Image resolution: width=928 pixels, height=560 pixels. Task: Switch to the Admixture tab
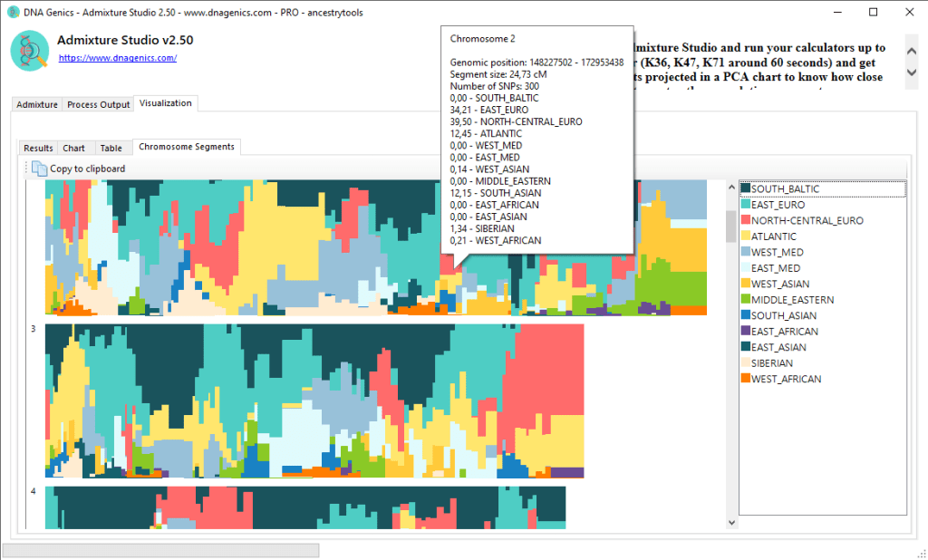click(x=36, y=104)
